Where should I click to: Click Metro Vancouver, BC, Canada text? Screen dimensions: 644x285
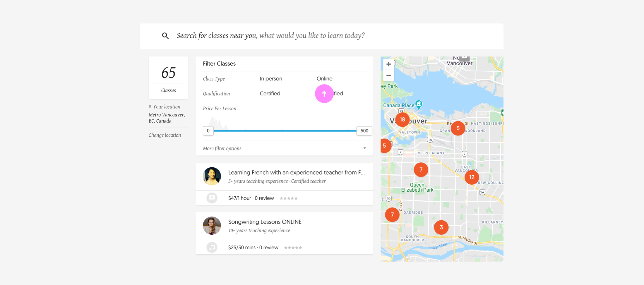pyautogui.click(x=167, y=118)
